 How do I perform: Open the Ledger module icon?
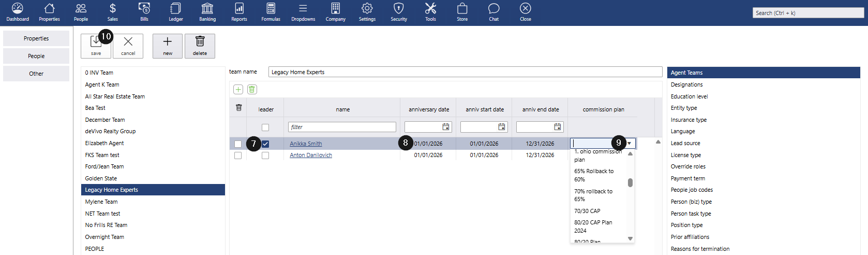[176, 12]
